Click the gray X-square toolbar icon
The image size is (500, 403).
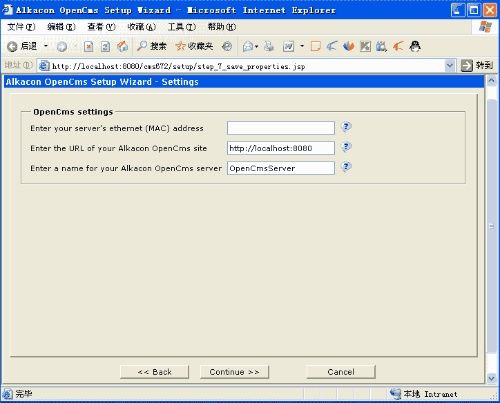[365, 46]
